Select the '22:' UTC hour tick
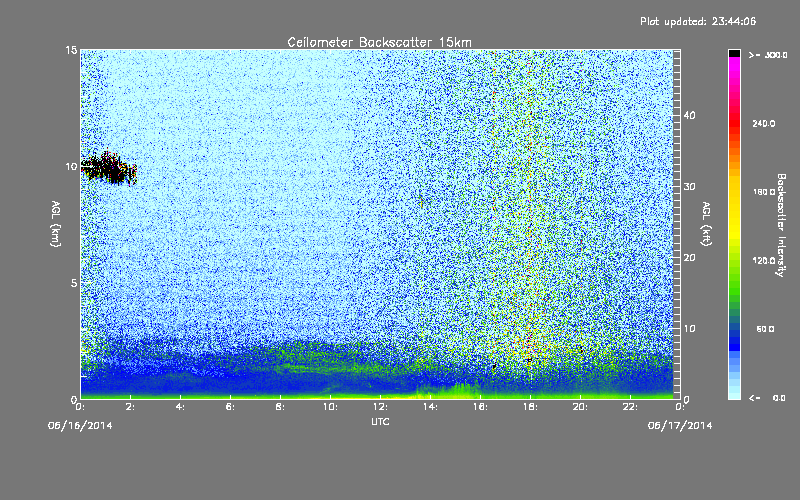The height and width of the screenshot is (500, 800). pyautogui.click(x=630, y=407)
